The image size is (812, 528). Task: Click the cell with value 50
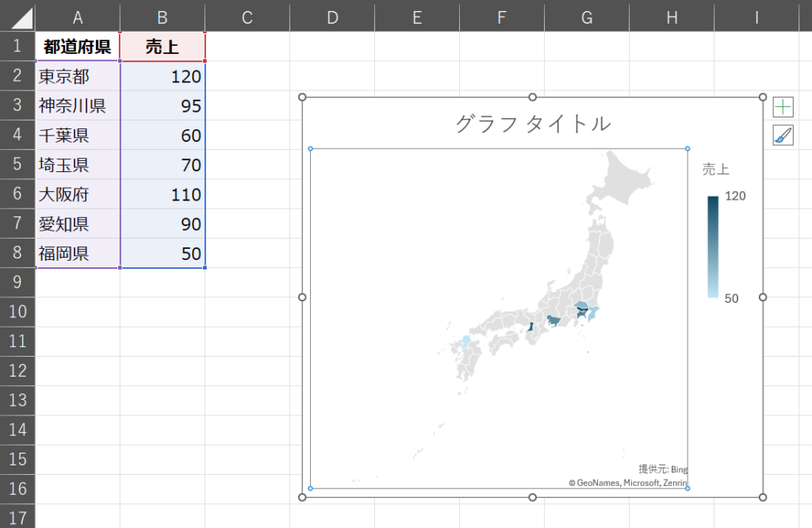163,254
